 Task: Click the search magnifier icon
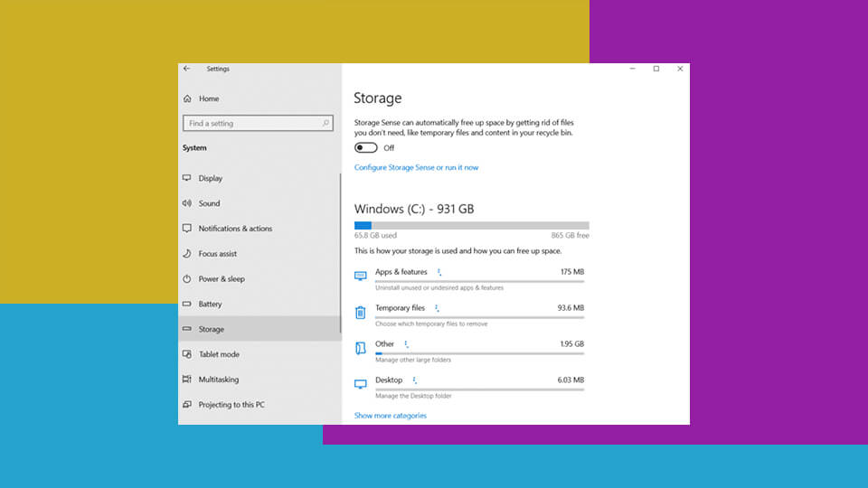[x=325, y=123]
